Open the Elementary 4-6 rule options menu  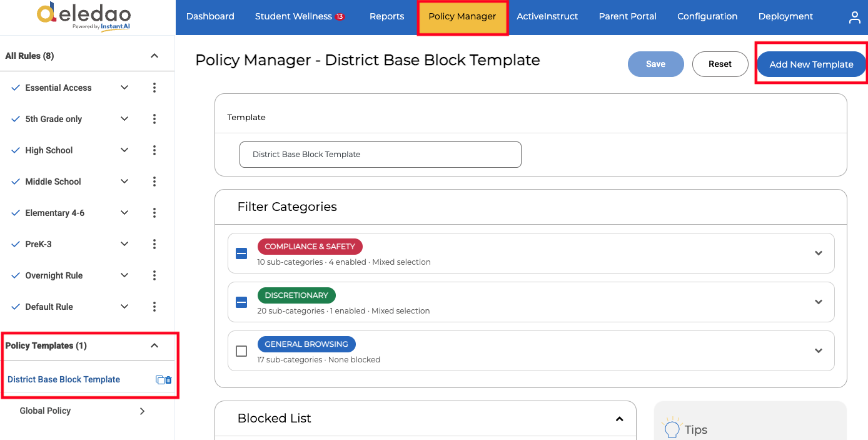154,213
